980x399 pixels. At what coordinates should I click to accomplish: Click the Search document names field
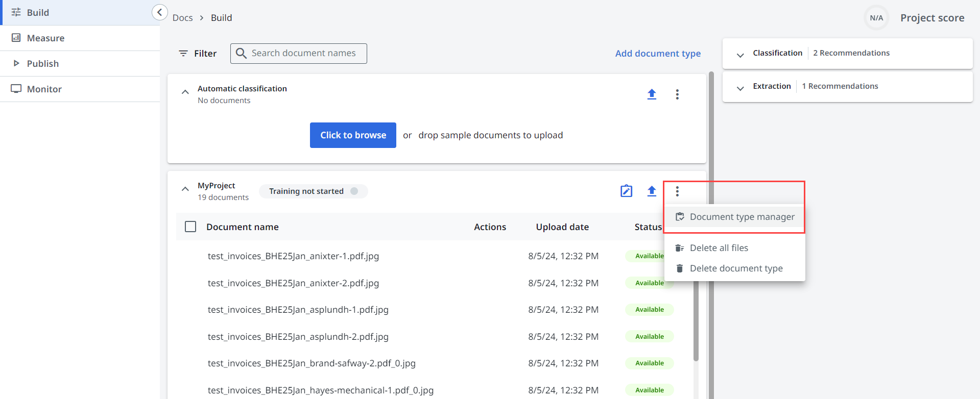point(304,54)
